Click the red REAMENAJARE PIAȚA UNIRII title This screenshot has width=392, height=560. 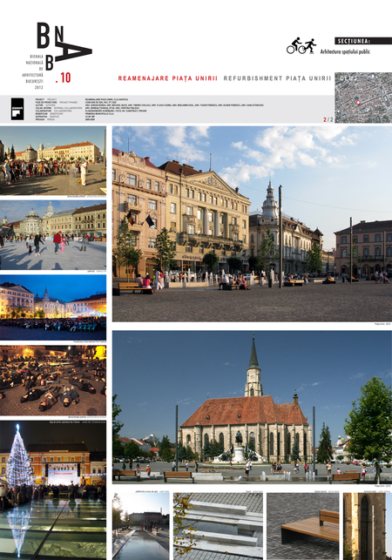tap(167, 78)
